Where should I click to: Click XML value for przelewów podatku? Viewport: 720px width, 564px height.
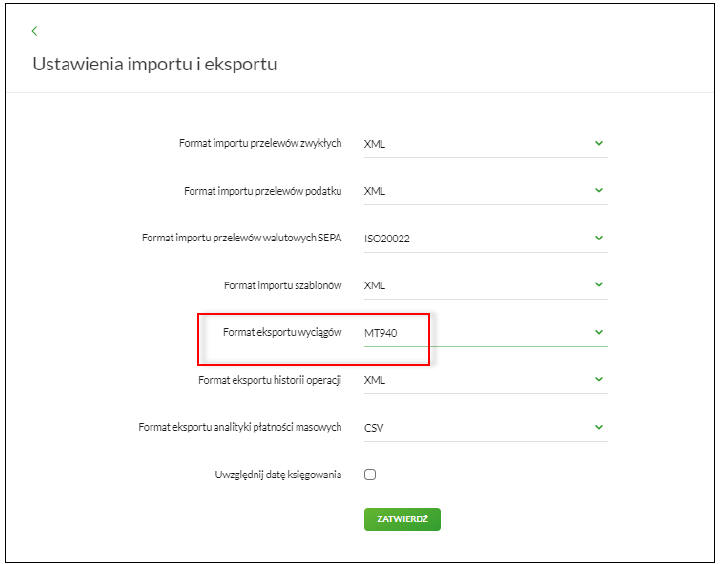374,191
